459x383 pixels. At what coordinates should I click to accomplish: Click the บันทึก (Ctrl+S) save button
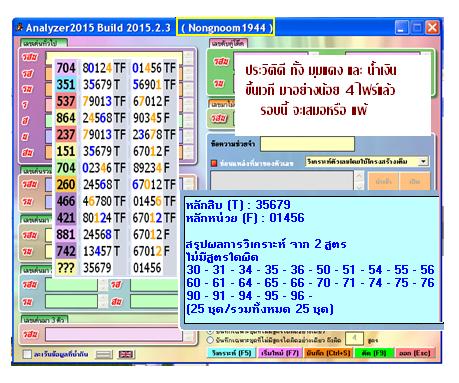click(328, 353)
